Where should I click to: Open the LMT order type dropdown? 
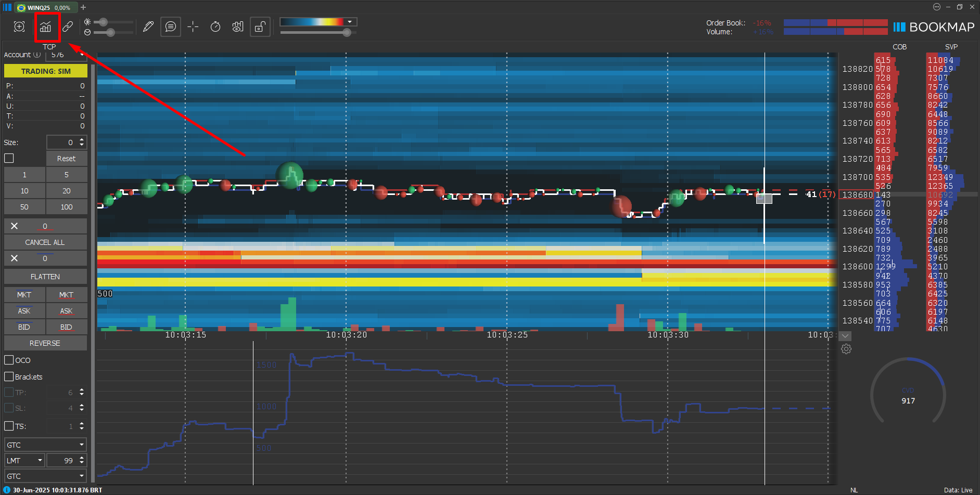point(24,461)
